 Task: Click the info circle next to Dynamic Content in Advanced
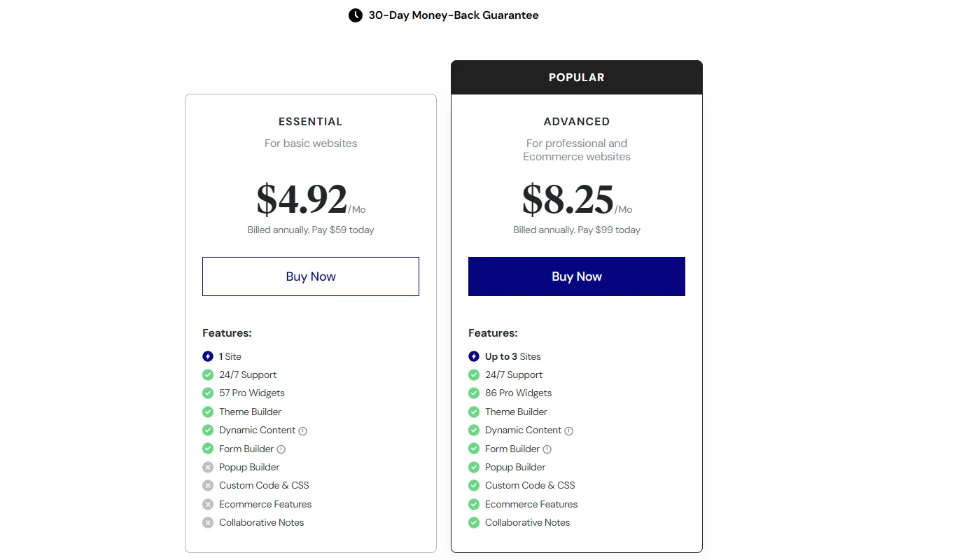(x=570, y=430)
